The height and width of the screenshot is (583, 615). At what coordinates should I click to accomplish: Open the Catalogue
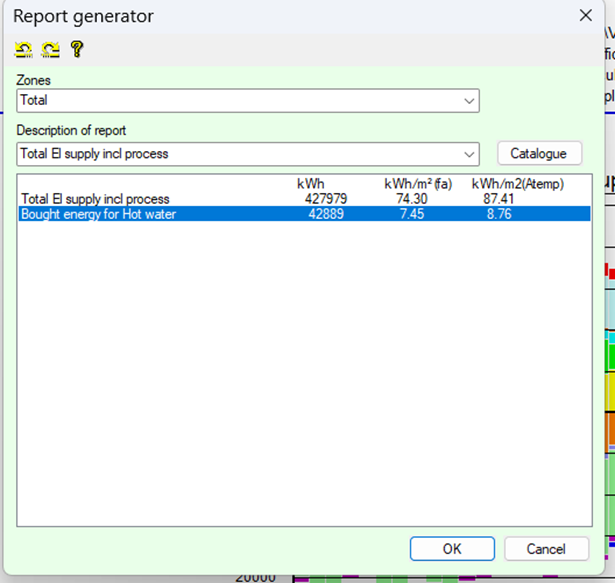click(539, 154)
